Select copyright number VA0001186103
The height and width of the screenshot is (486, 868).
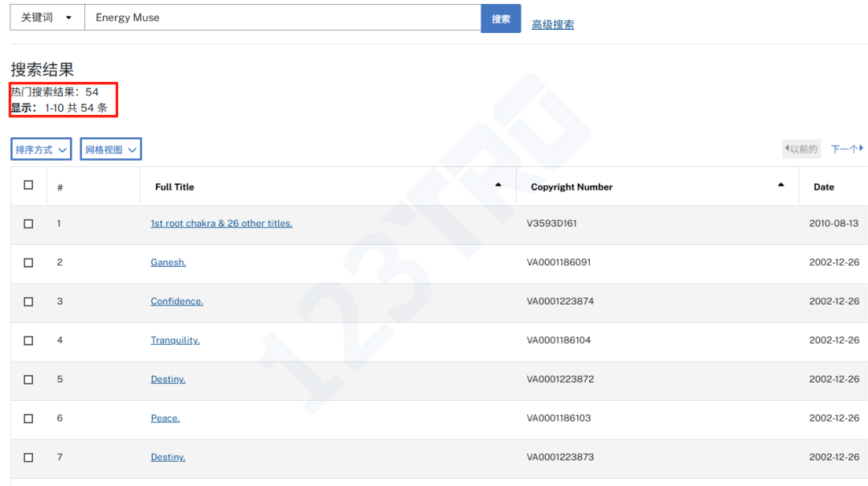pos(559,418)
